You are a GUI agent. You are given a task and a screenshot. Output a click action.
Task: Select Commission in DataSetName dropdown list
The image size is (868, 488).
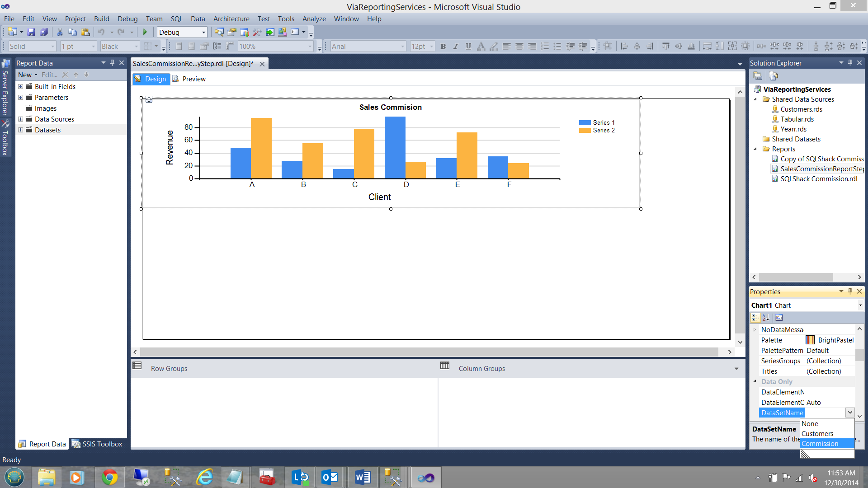820,444
